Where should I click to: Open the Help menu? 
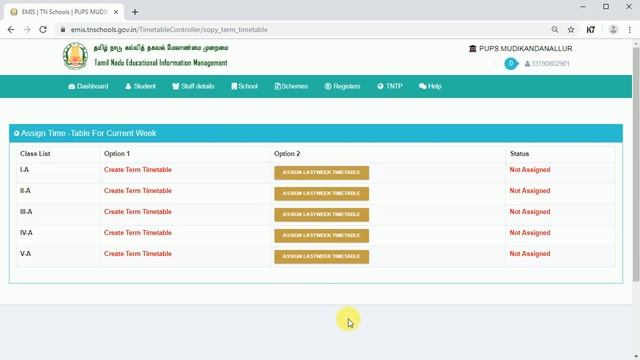point(430,86)
